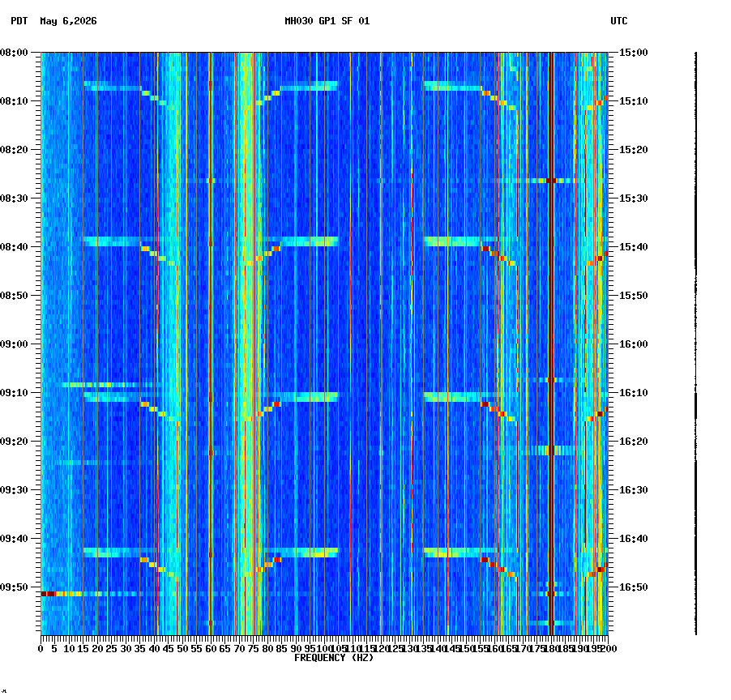731x700 pixels.
Task: Click the 09:30 PDT time label
Action: pos(14,490)
